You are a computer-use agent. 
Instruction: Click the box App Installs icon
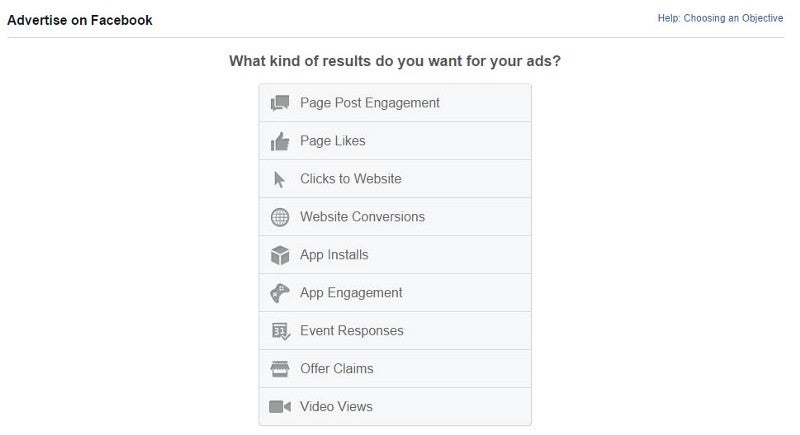[280, 256]
